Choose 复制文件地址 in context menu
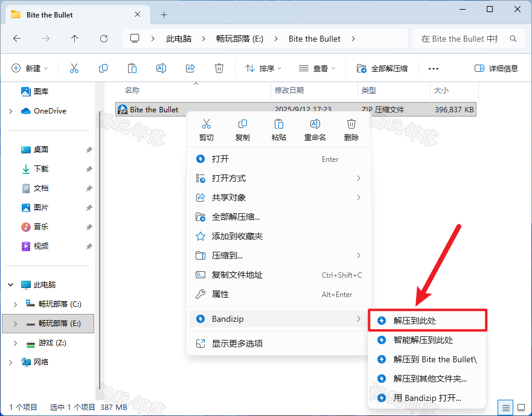This screenshot has width=532, height=416. (x=279, y=275)
